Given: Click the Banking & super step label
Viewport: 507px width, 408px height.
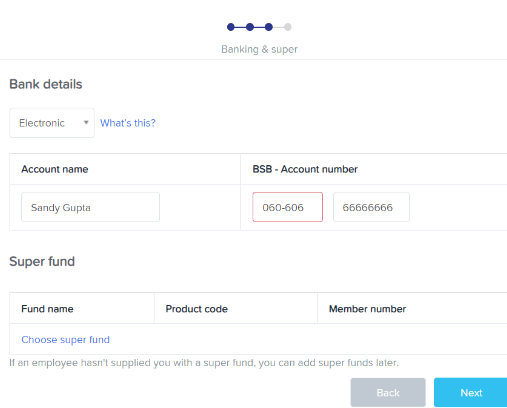Looking at the screenshot, I should tap(259, 49).
